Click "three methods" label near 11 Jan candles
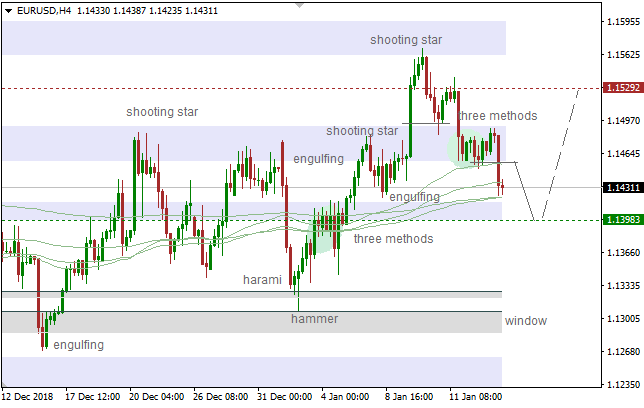 pos(498,116)
